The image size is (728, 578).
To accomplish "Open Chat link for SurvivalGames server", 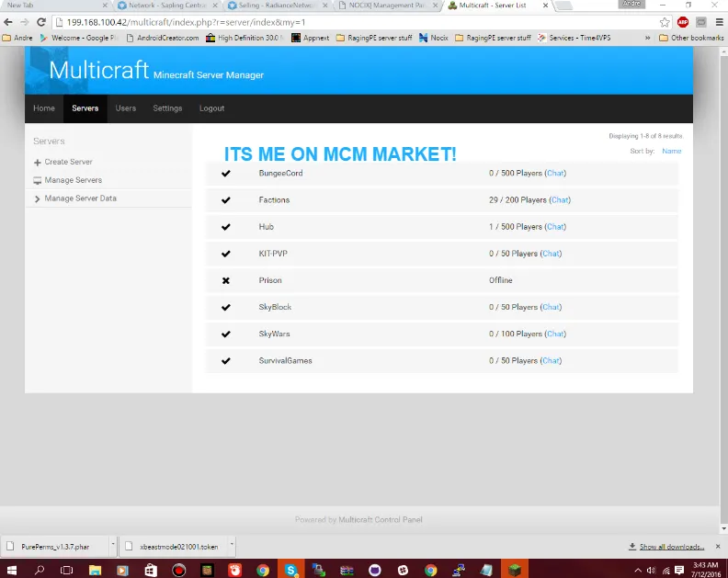I will [551, 361].
